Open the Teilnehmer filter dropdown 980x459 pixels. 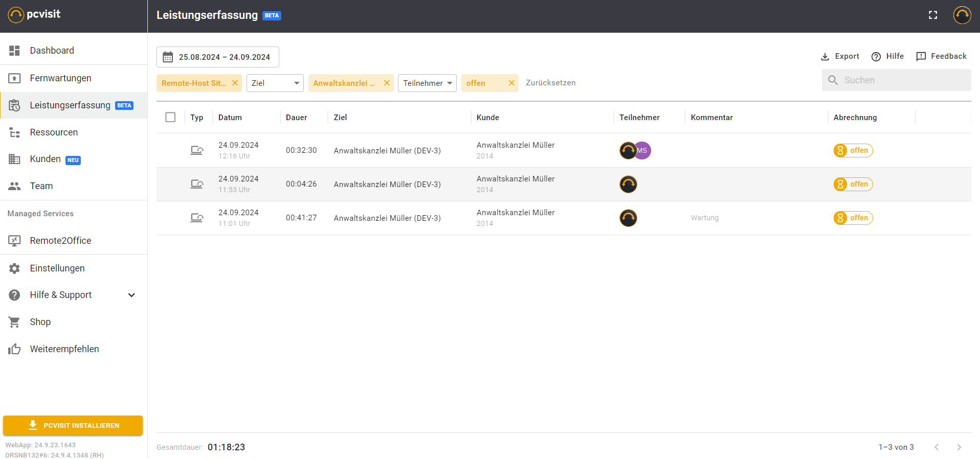(x=427, y=83)
